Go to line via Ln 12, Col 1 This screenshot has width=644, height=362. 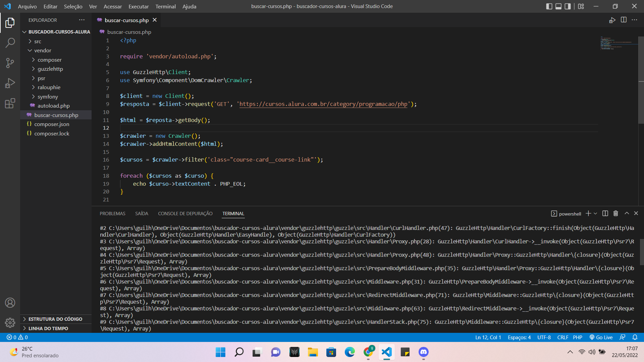tap(488, 337)
